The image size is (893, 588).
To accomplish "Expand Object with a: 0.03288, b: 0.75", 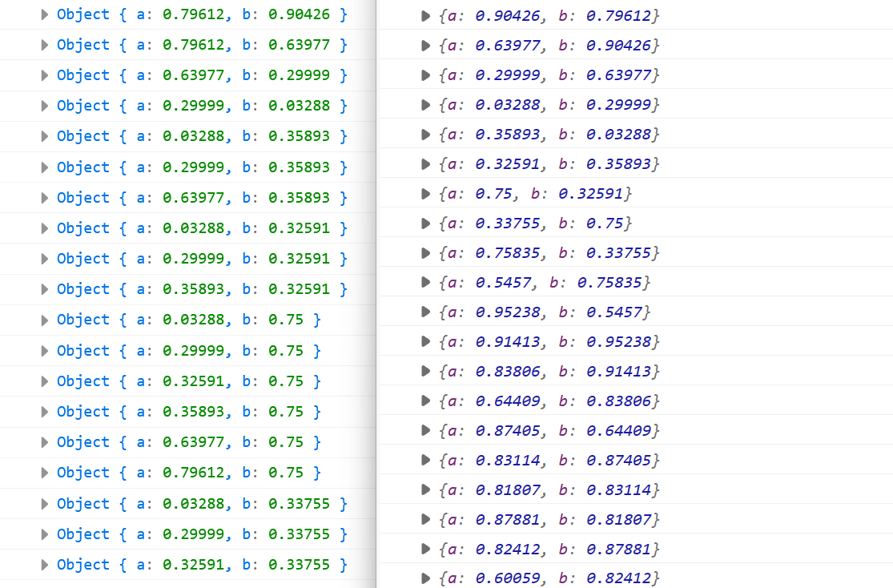I will (45, 320).
